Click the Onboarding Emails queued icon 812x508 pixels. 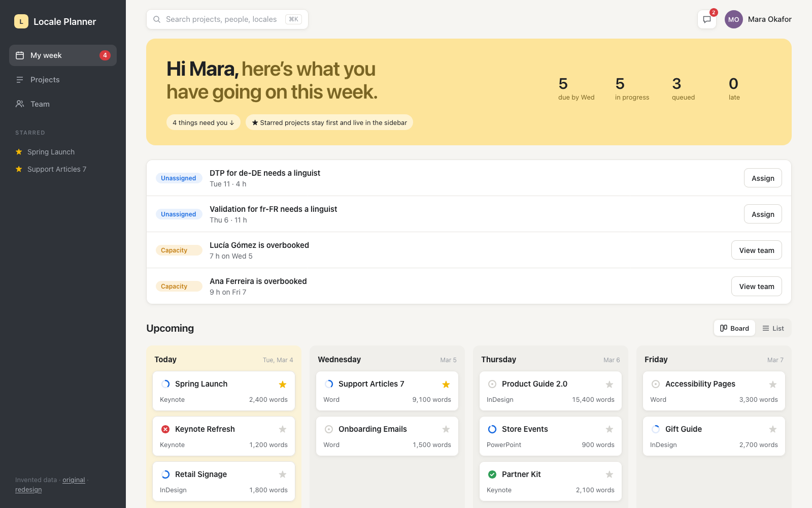pos(329,429)
